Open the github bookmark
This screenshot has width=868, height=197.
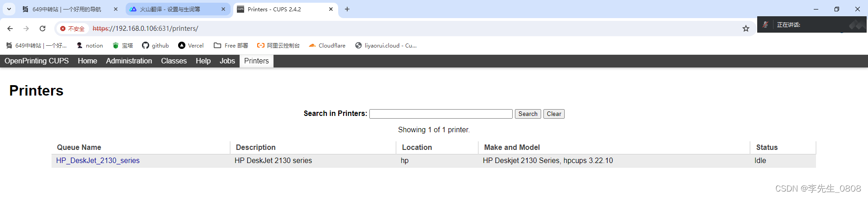pos(156,45)
